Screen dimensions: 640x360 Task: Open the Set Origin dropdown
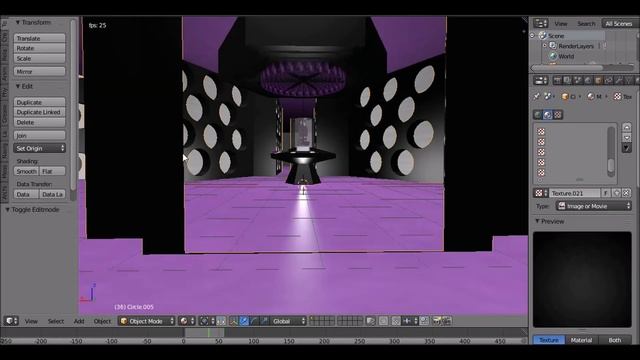40,148
